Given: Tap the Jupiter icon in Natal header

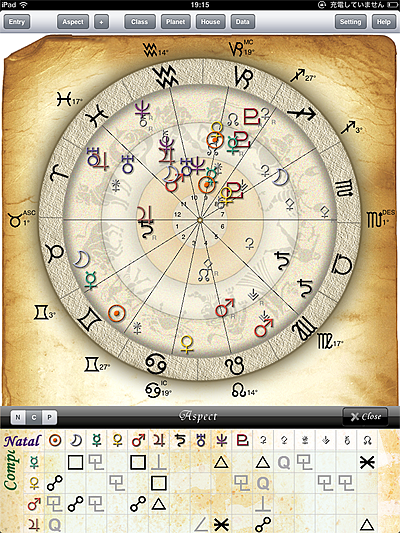Looking at the screenshot, I should coord(159,441).
